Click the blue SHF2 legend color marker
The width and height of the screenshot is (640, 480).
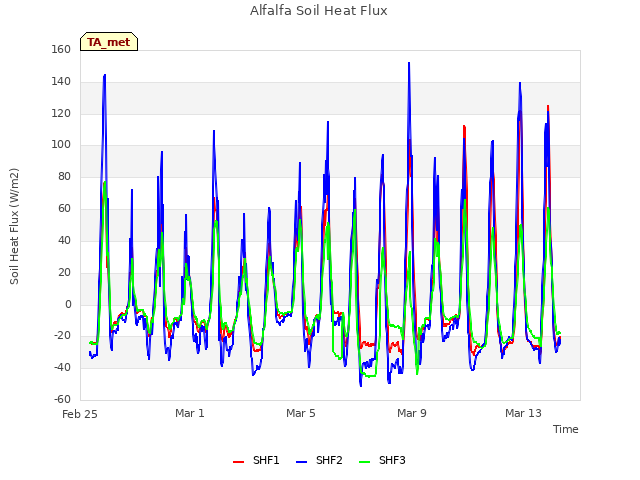pyautogui.click(x=301, y=462)
